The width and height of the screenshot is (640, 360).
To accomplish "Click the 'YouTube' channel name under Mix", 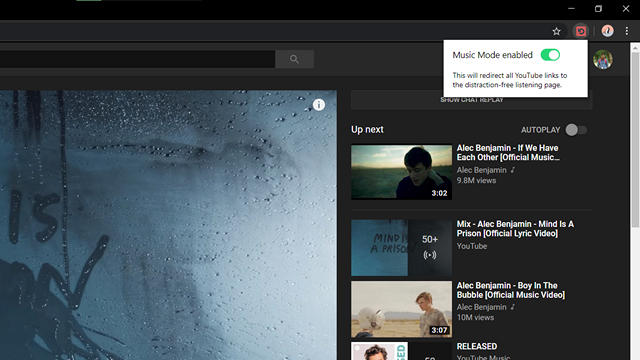I will 471,246.
